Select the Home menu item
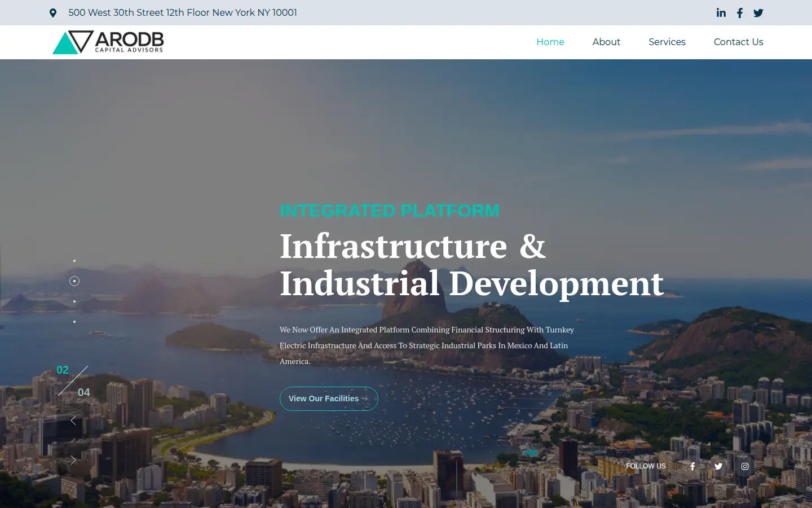Image resolution: width=812 pixels, height=508 pixels. 550,42
